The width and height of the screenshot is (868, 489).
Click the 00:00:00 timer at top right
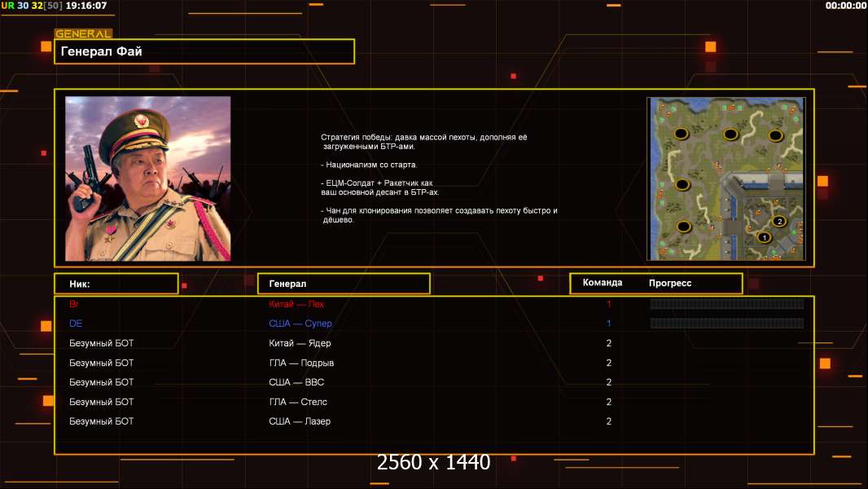point(846,6)
